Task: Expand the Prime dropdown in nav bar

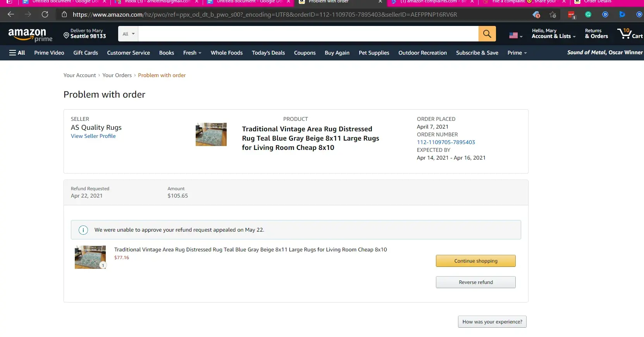Action: 517,53
